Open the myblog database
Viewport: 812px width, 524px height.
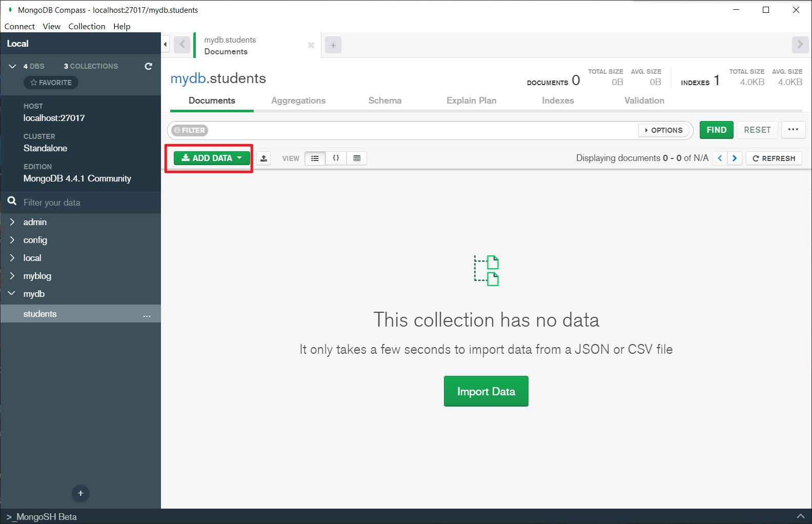click(x=37, y=276)
